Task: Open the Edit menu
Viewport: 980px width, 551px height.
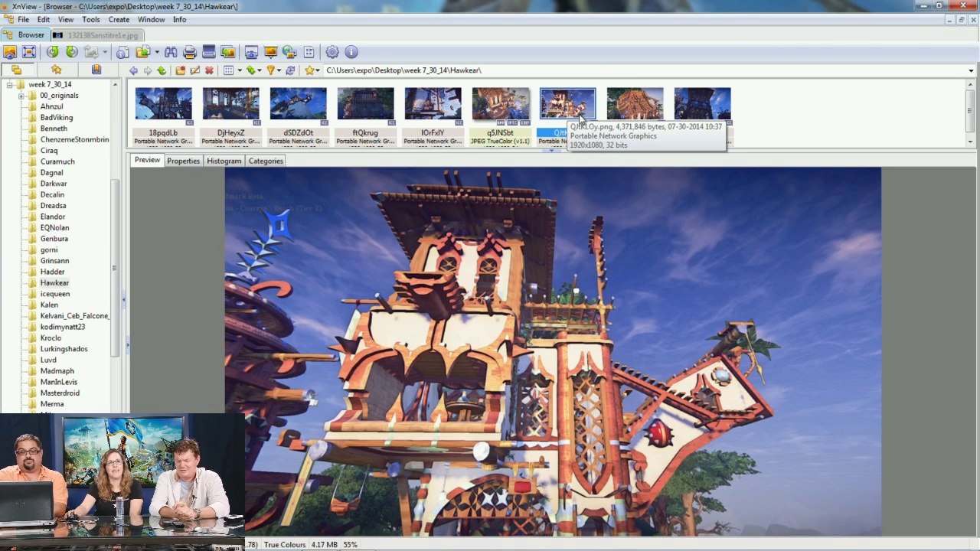Action: (x=44, y=19)
